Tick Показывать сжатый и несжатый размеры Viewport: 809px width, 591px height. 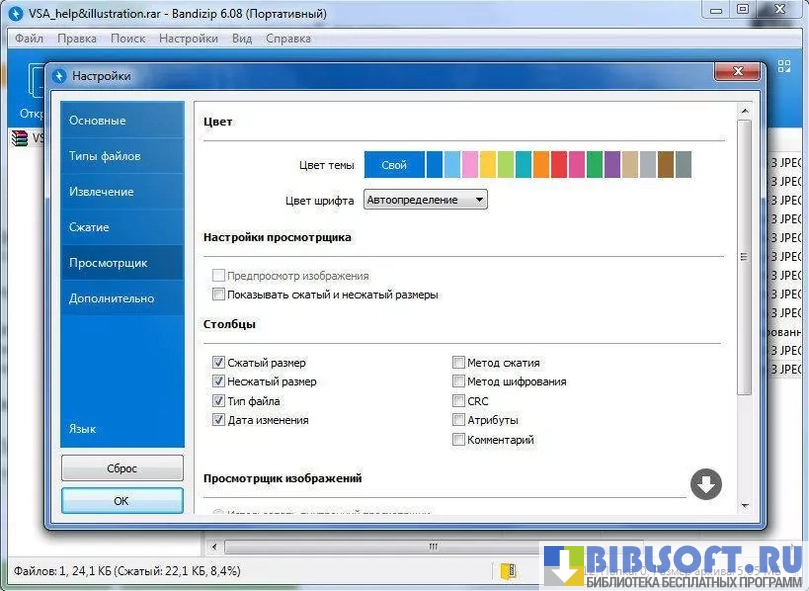pyautogui.click(x=219, y=295)
